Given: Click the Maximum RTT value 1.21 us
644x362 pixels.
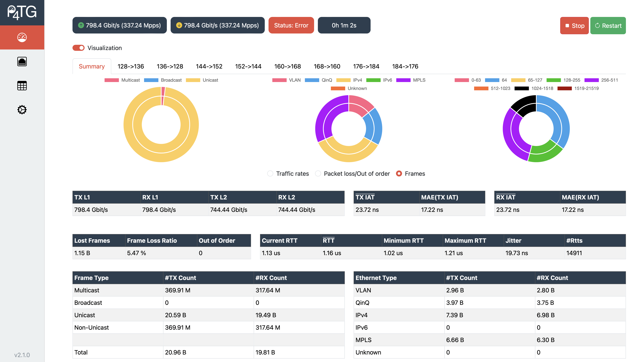Looking at the screenshot, I should (453, 253).
